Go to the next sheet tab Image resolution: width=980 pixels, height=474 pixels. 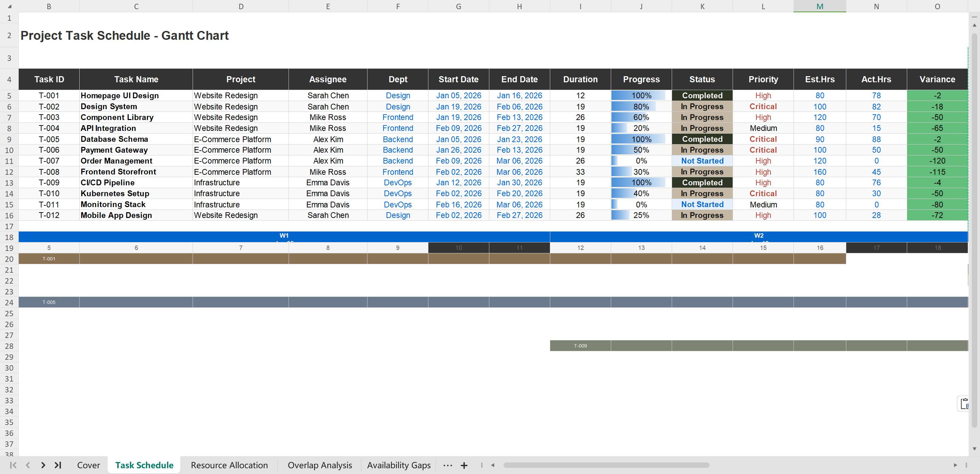point(43,465)
